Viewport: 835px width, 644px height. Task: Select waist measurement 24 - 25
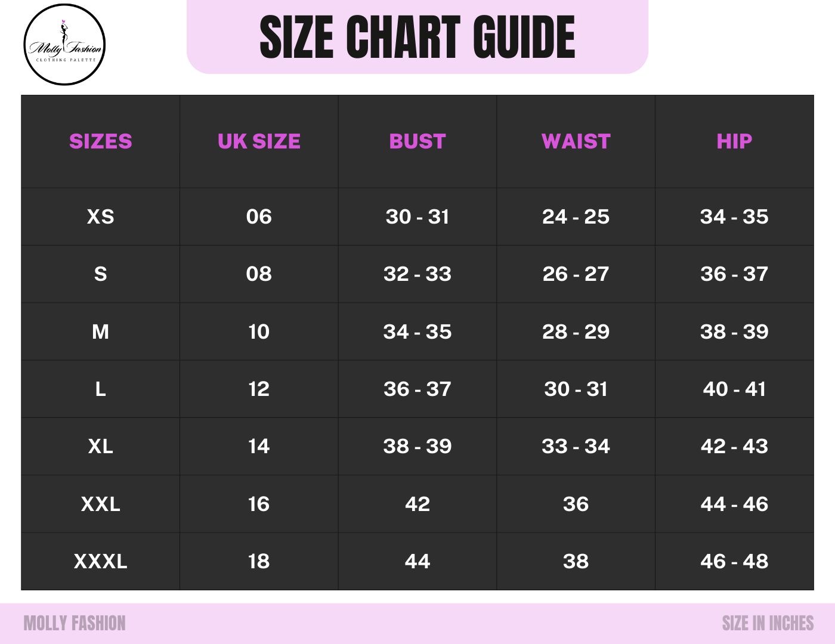pos(576,216)
